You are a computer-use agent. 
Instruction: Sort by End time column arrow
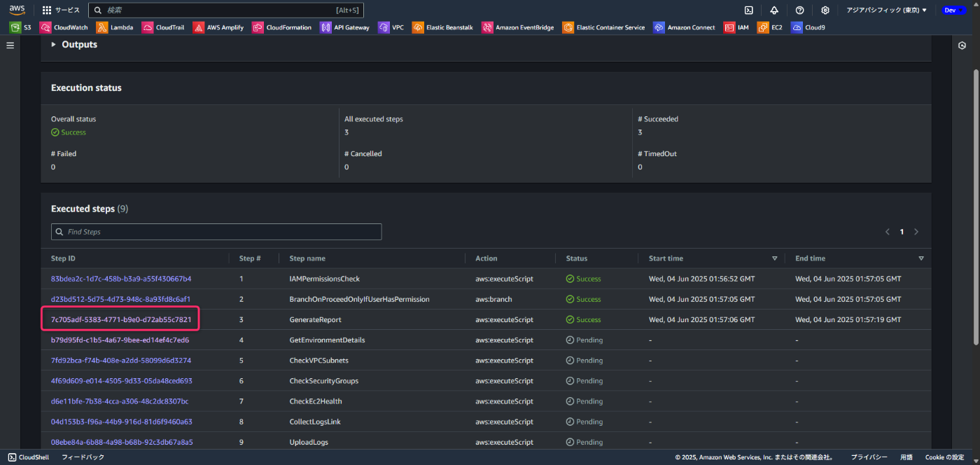[920, 258]
